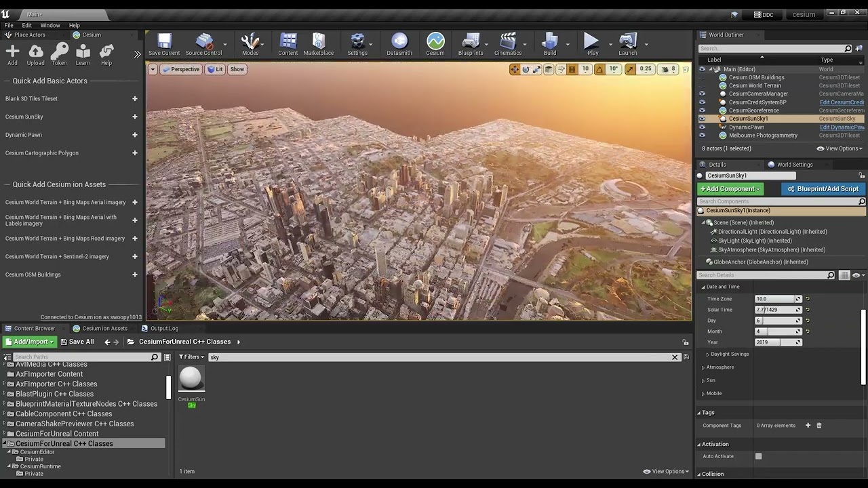
Task: Open the Modes toolbar icon
Action: (x=250, y=44)
